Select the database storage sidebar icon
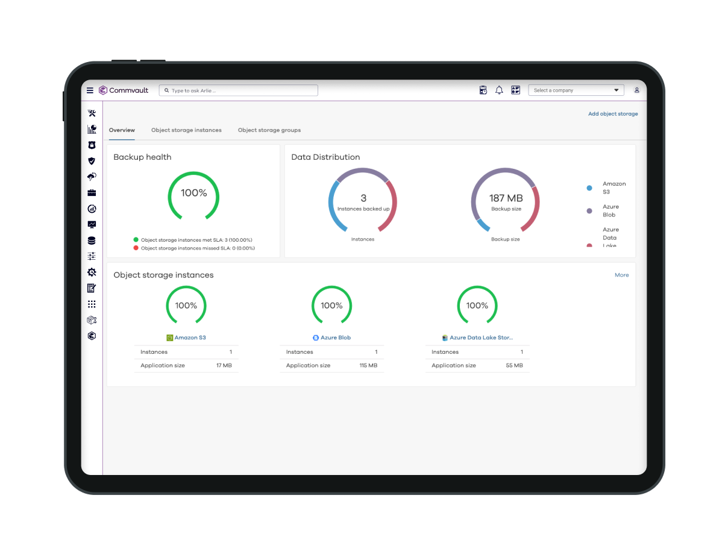The height and width of the screenshot is (560, 728). [x=92, y=241]
